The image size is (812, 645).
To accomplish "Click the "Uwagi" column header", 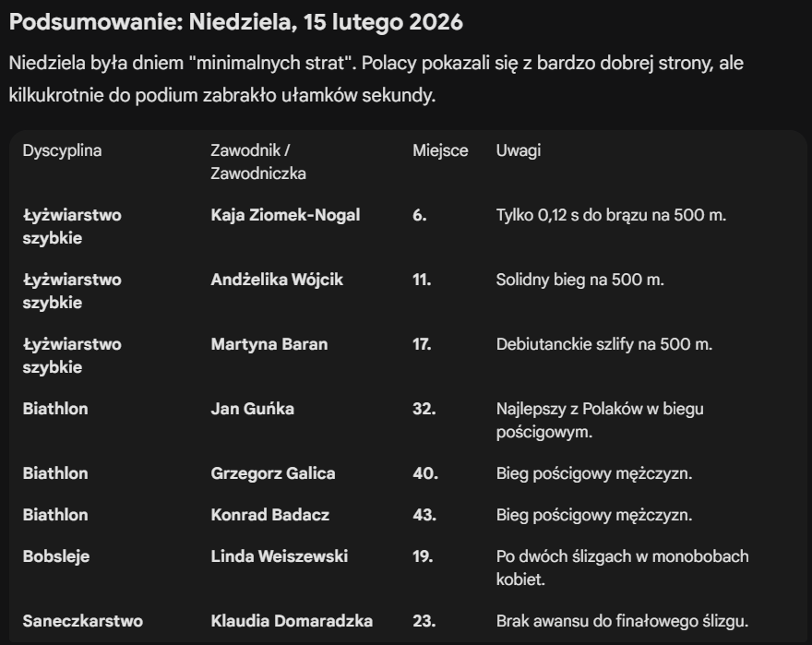I will pyautogui.click(x=519, y=151).
